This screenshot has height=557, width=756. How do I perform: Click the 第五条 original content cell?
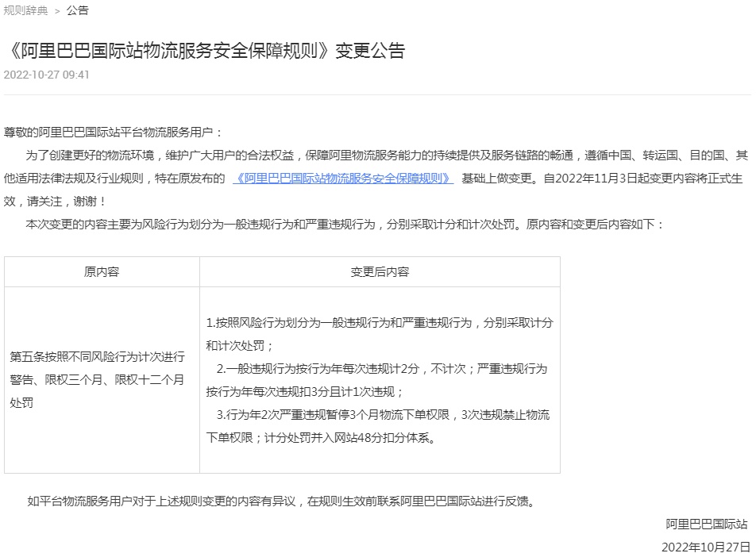[97, 380]
